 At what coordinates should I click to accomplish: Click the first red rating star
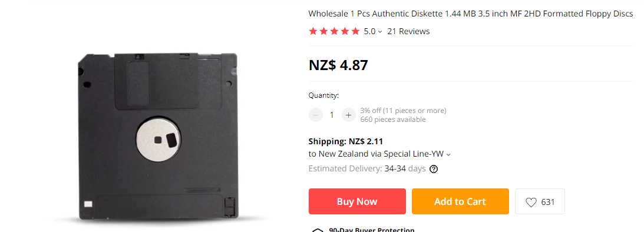(313, 31)
